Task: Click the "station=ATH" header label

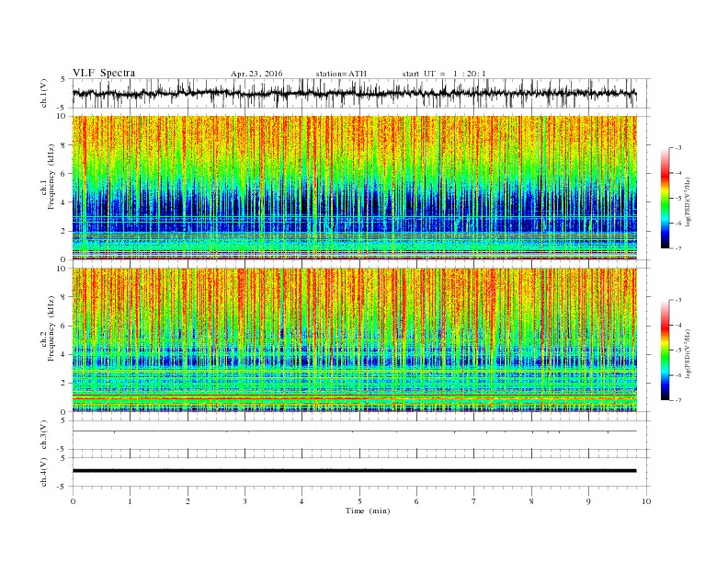Action: pyautogui.click(x=341, y=74)
